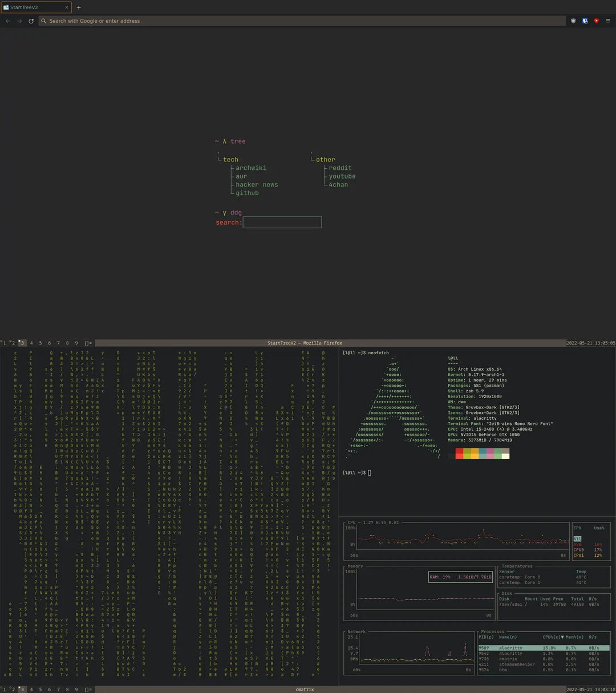Click the forward navigation arrow in Firefox

(x=19, y=21)
